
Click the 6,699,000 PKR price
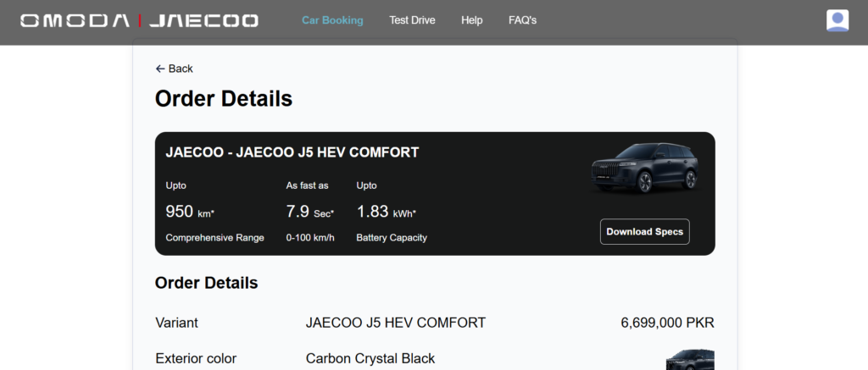tap(667, 323)
